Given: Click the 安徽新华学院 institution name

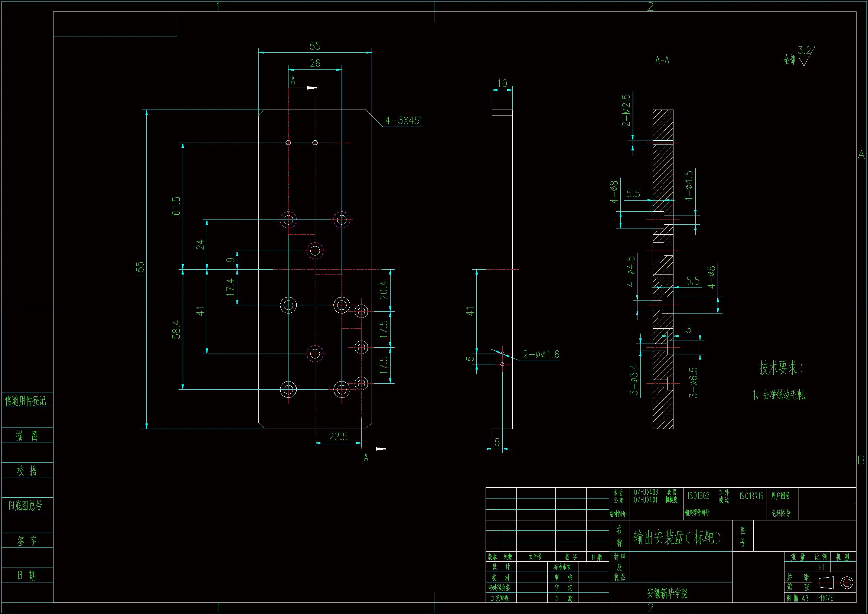Looking at the screenshot, I should tap(667, 593).
